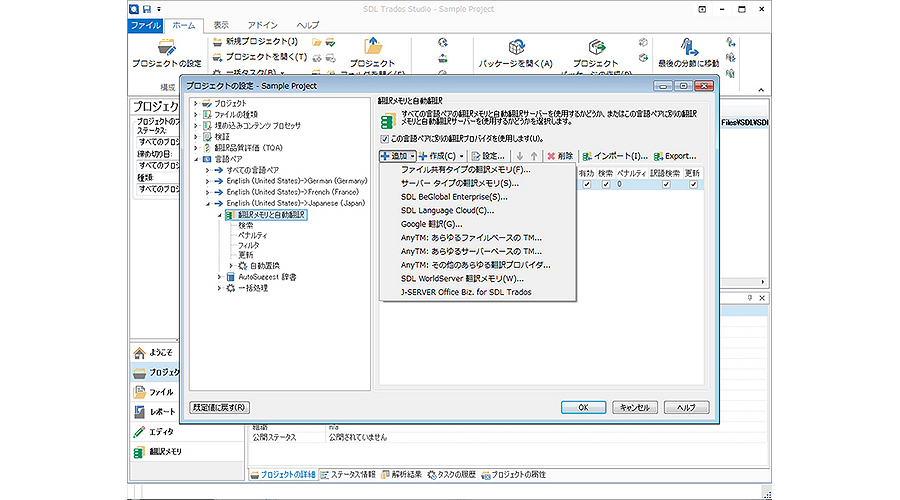
Task: Click the Import (インポート) toolbar button
Action: point(615,156)
